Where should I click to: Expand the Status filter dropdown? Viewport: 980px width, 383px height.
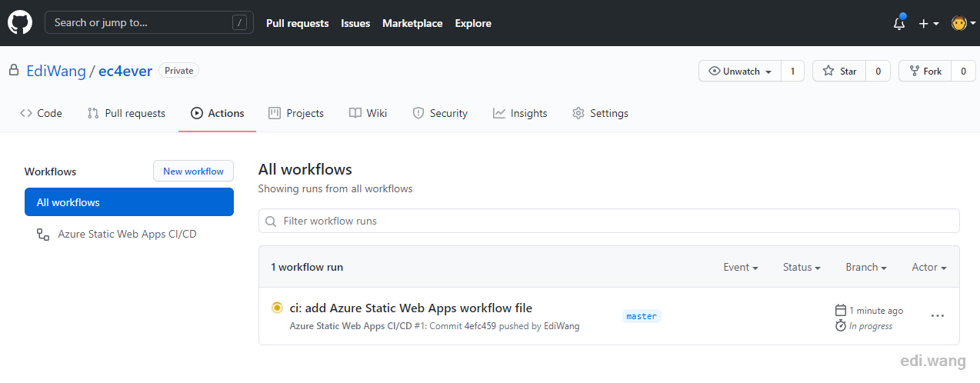pyautogui.click(x=802, y=267)
